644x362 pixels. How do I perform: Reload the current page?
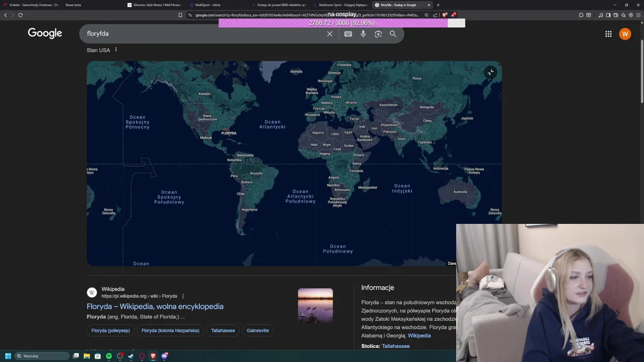click(21, 15)
